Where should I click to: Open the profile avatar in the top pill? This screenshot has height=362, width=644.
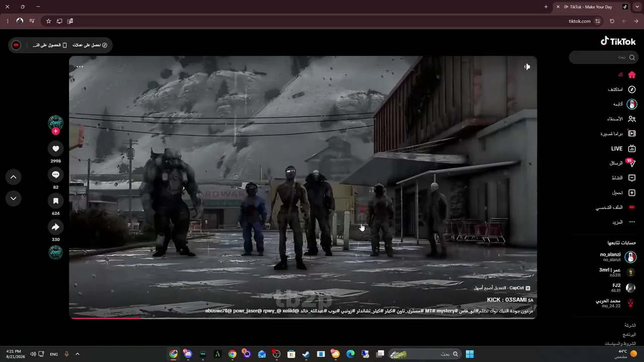pos(16,45)
